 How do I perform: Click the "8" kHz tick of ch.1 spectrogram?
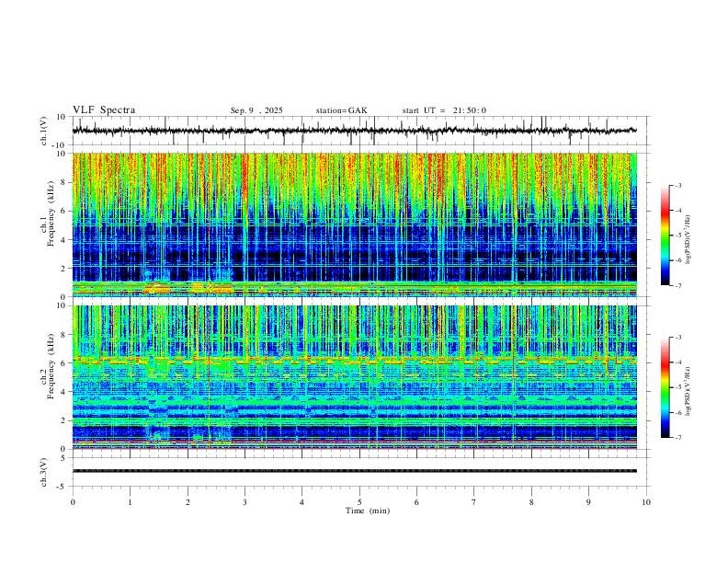click(x=64, y=182)
